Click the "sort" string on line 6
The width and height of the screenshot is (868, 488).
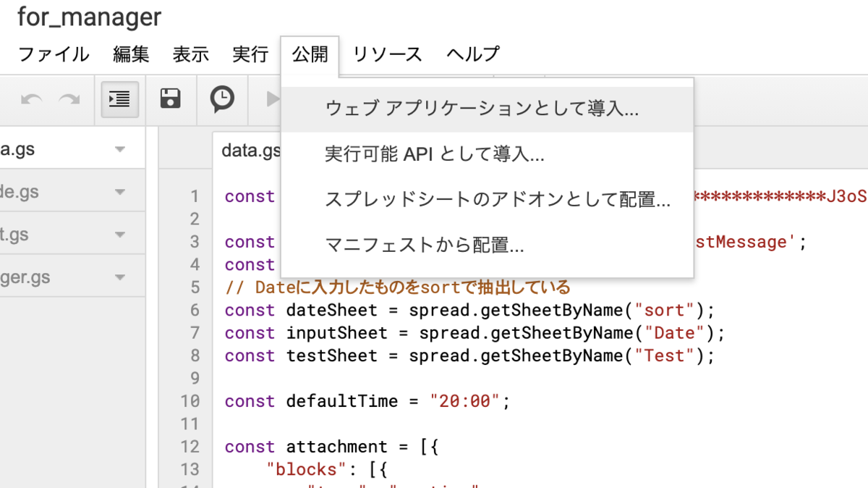click(665, 311)
